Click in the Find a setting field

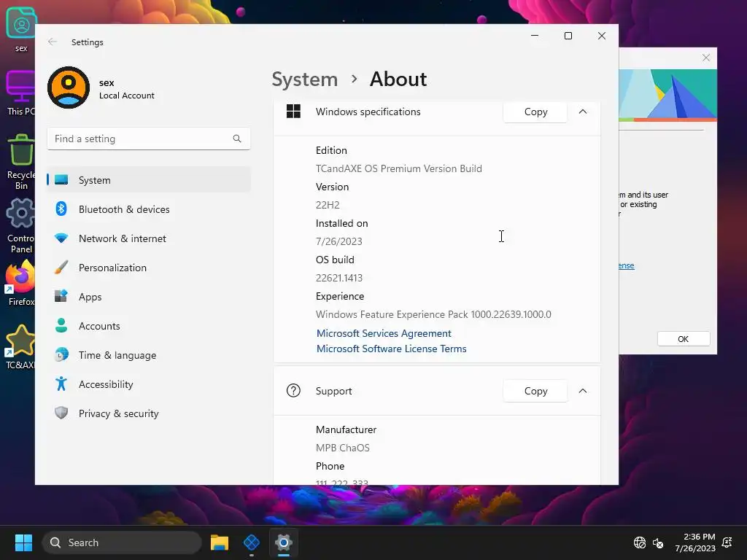tap(149, 139)
